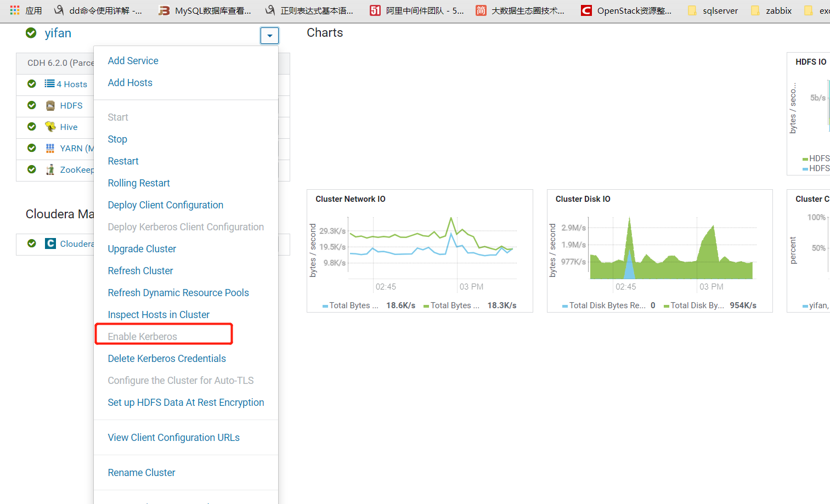Click the green health check next to 4 Hosts

(32, 84)
